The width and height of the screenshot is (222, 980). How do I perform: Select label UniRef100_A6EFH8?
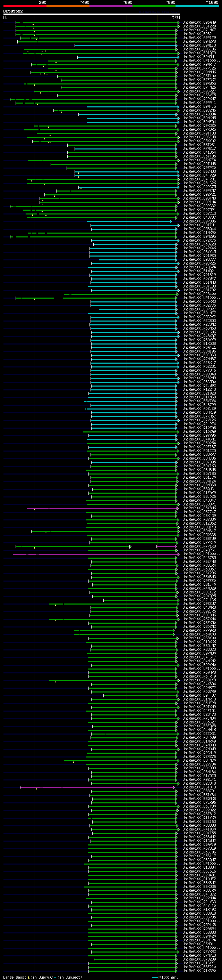pyautogui.click(x=199, y=562)
